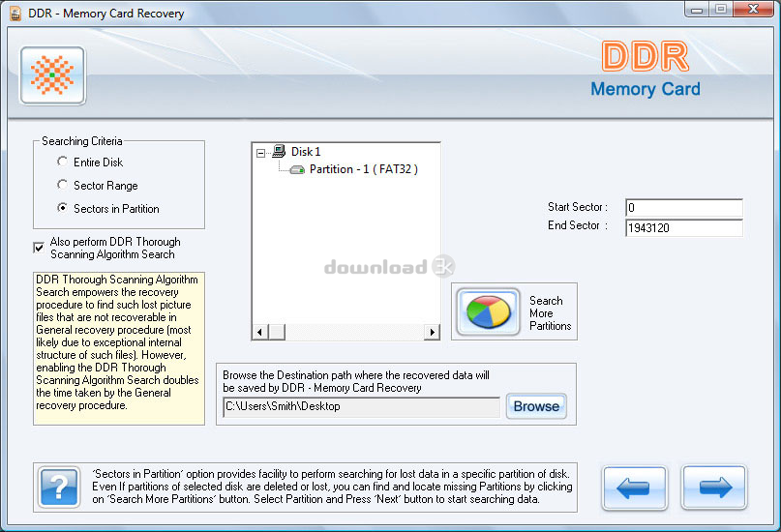
Task: Click the yellow DDR Thorough Scanning description box
Action: tap(118, 348)
